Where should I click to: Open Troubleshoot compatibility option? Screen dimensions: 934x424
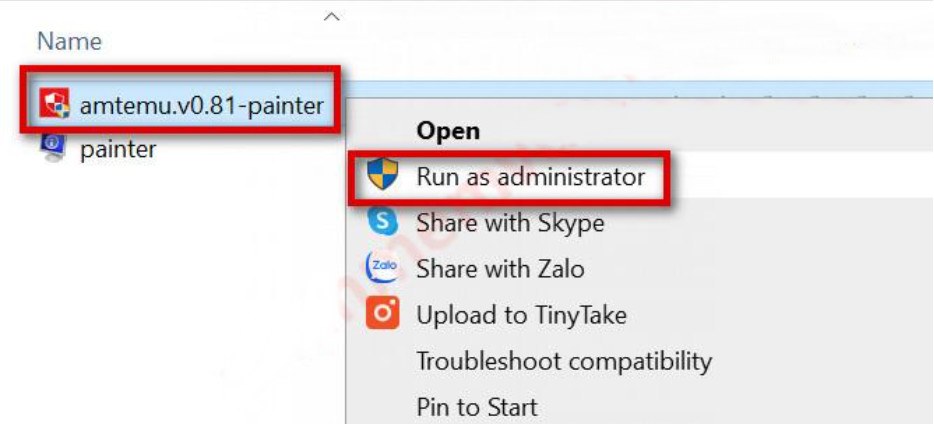564,360
